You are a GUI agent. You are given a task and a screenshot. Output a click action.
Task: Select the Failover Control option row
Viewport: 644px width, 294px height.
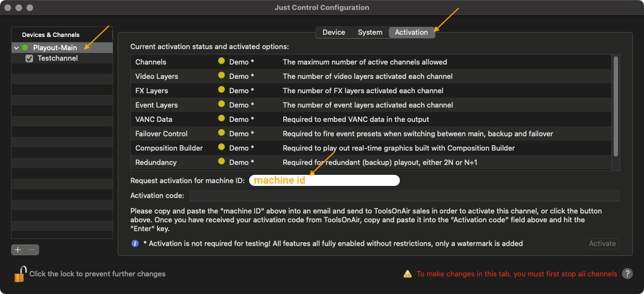(371, 133)
